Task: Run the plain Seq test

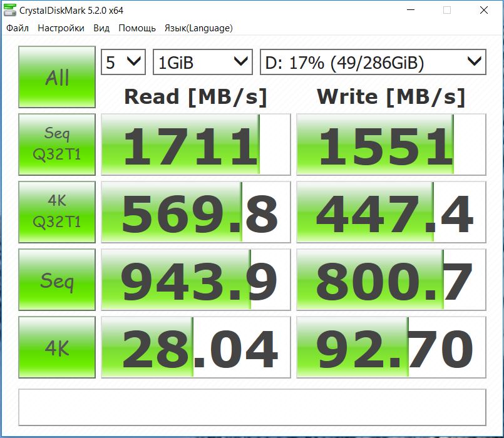Action: click(x=57, y=280)
